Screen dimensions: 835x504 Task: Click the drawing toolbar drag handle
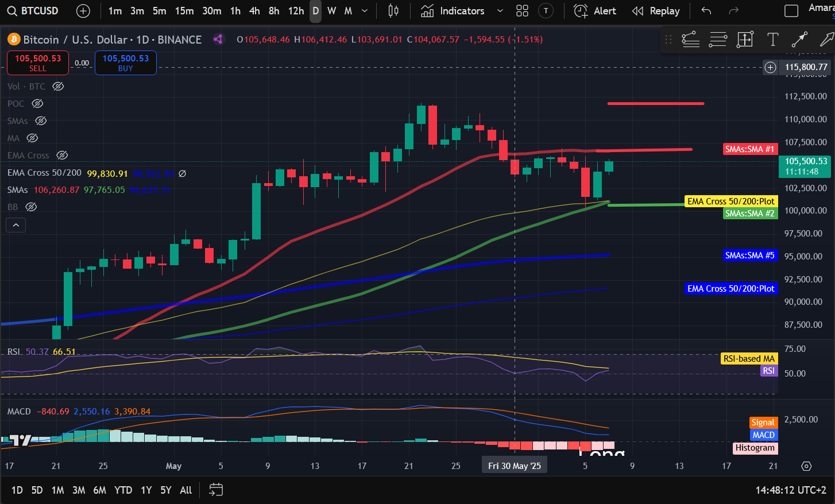pos(668,39)
